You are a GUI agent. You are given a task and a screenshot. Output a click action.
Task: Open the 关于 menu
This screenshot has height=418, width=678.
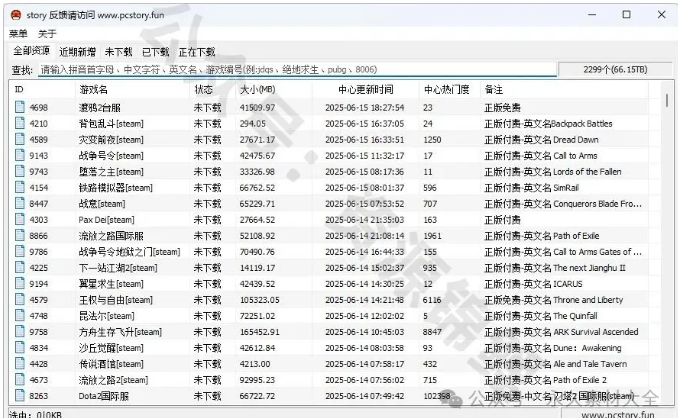coord(47,34)
